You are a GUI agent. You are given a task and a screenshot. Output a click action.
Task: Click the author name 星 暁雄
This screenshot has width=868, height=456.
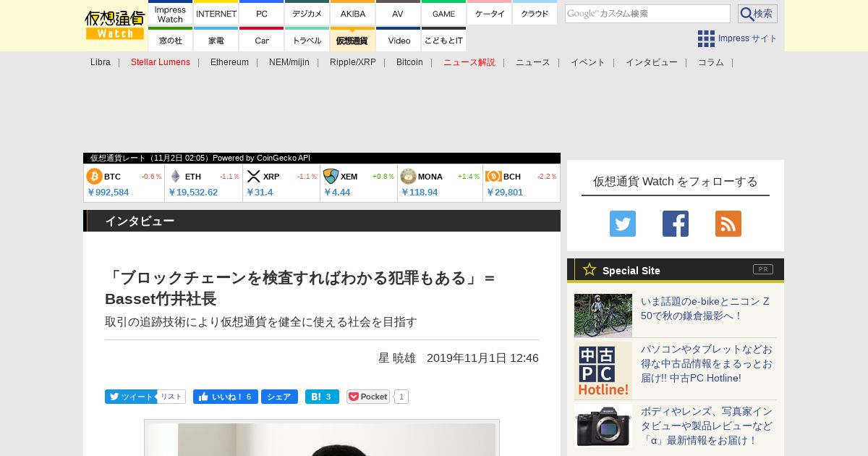click(x=397, y=358)
